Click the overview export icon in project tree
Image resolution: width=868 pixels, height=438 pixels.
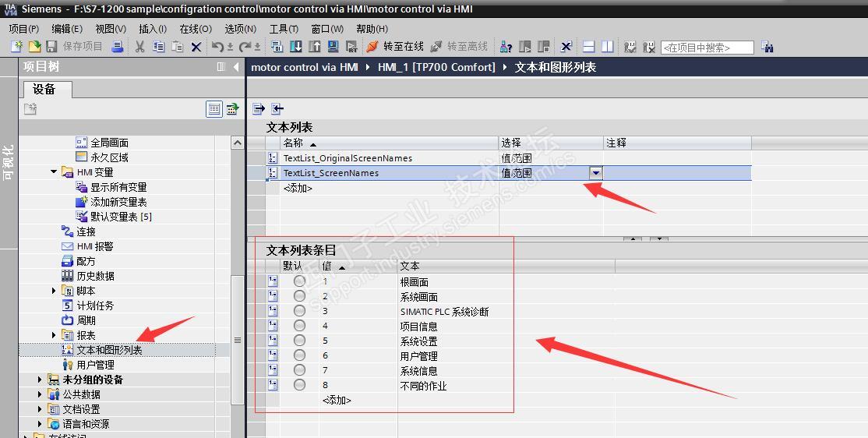(x=232, y=109)
